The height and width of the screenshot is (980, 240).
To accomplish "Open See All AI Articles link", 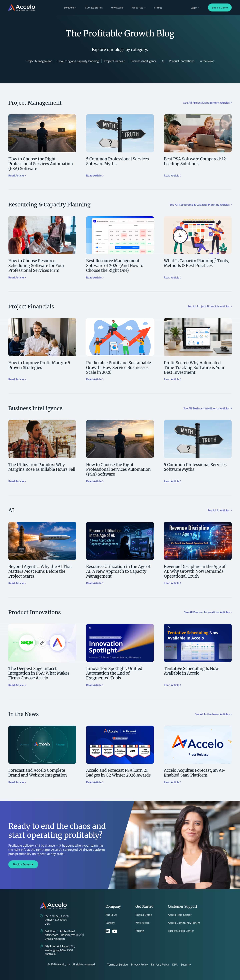I will point(219,511).
